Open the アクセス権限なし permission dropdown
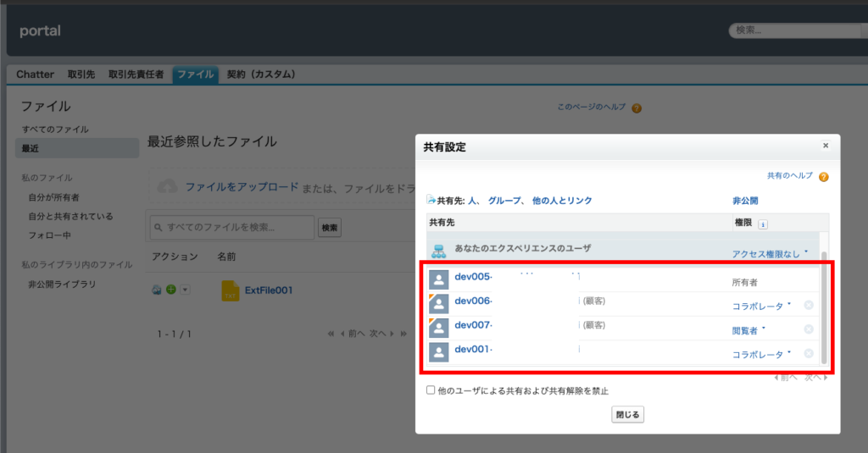Screen dimensions: 868x453 pos(770,254)
